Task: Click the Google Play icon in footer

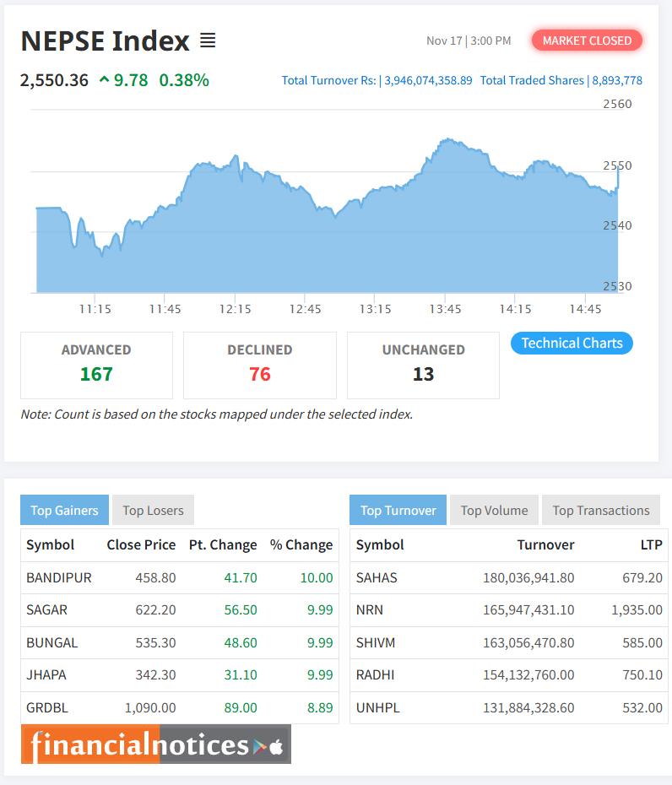Action: [x=258, y=745]
